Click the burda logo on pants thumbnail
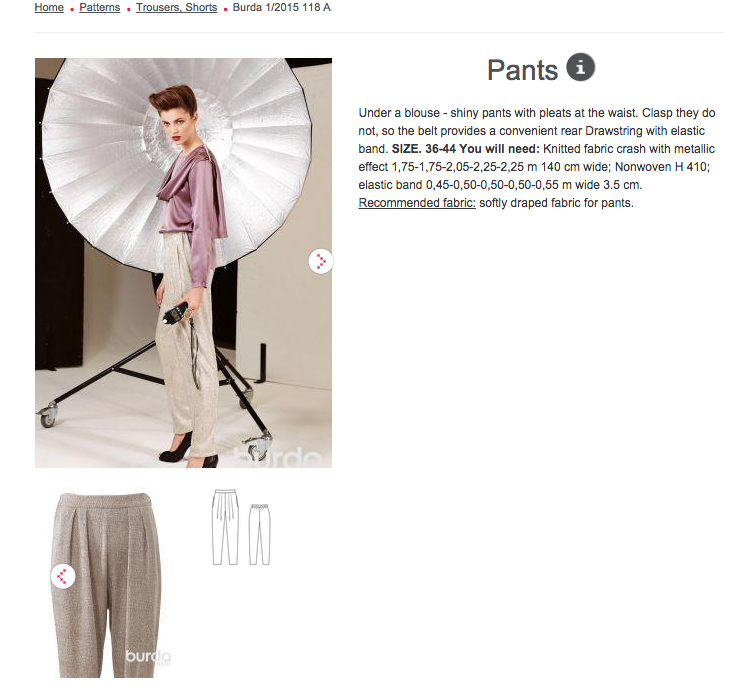Image resolution: width=729 pixels, height=690 pixels. tap(148, 657)
